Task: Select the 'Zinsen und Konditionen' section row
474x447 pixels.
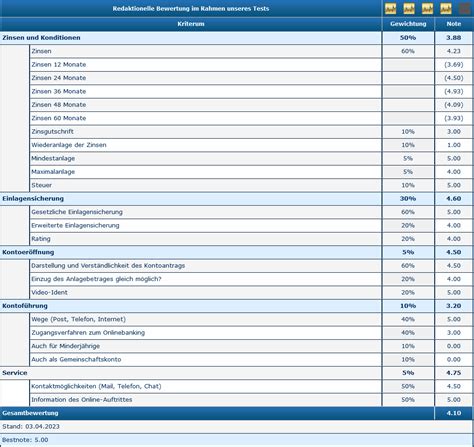Action: (237, 38)
